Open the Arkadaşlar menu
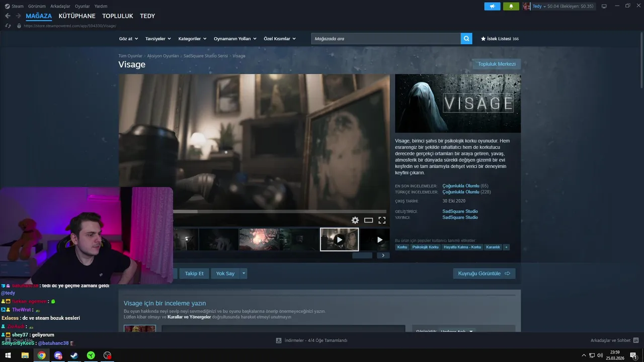644x362 pixels. tap(60, 6)
